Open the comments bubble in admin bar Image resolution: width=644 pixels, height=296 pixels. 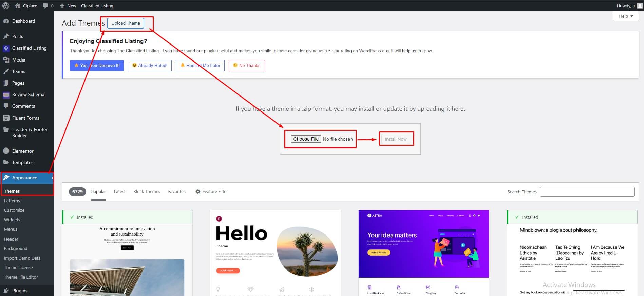(45, 6)
